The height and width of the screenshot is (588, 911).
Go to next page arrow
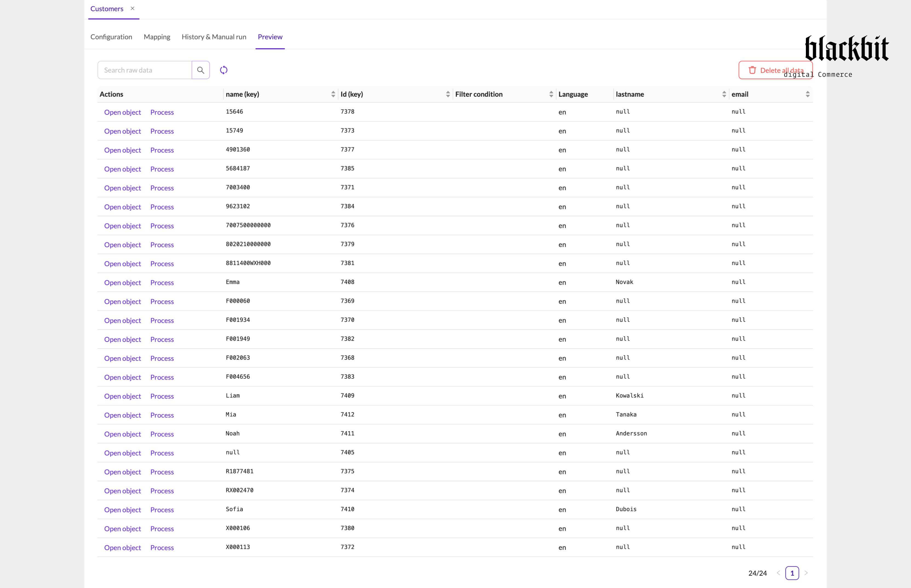click(x=806, y=573)
